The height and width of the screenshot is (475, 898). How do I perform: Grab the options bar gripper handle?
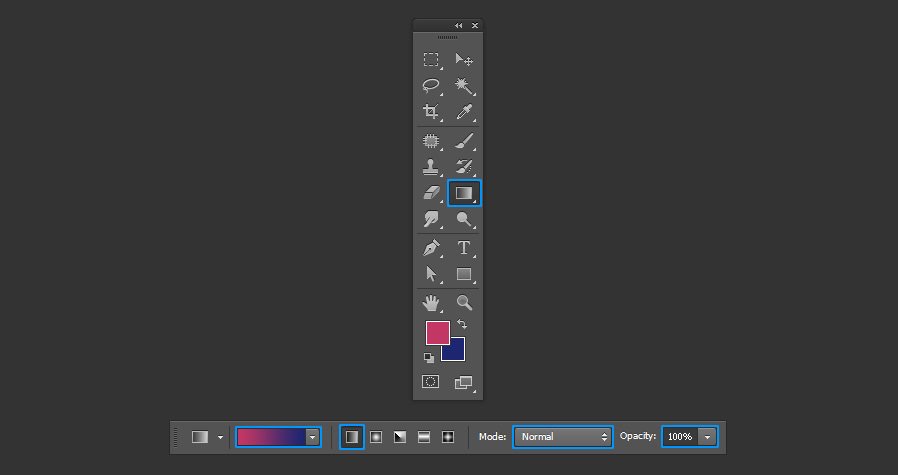(x=175, y=437)
